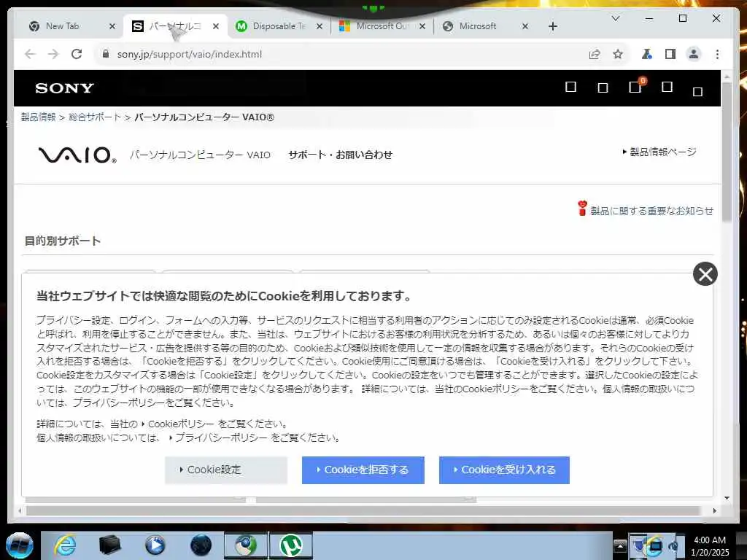Open the Chrome profile avatar

[694, 54]
